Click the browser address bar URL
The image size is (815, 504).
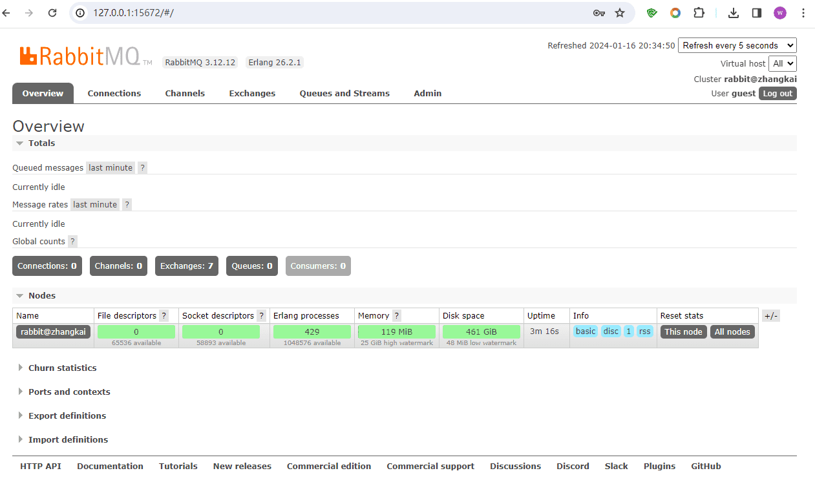click(133, 13)
